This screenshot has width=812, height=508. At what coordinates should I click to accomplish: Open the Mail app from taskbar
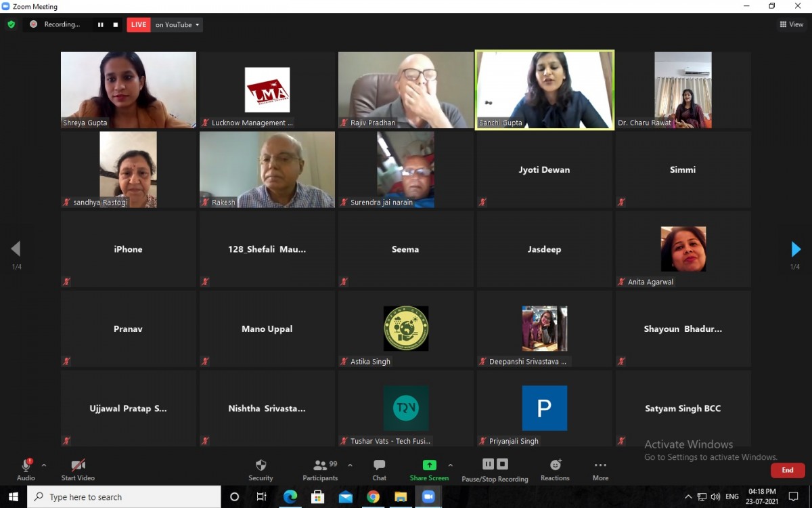(x=345, y=496)
